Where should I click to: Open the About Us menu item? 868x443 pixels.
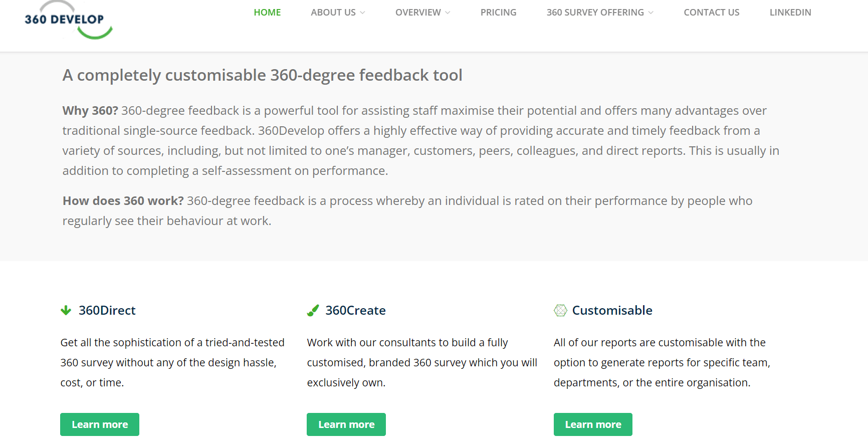click(333, 13)
